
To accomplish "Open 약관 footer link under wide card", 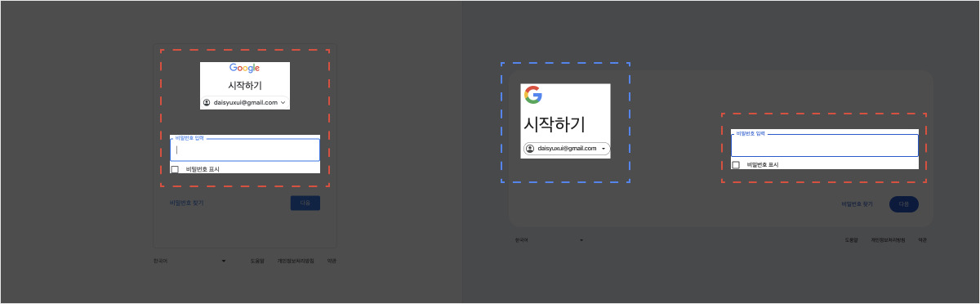I will point(922,240).
